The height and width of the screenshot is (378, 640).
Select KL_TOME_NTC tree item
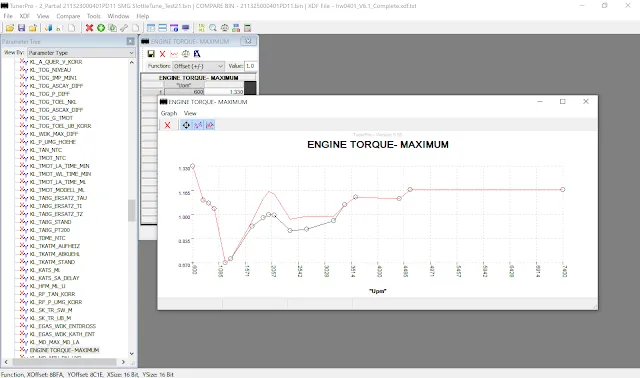[47, 238]
